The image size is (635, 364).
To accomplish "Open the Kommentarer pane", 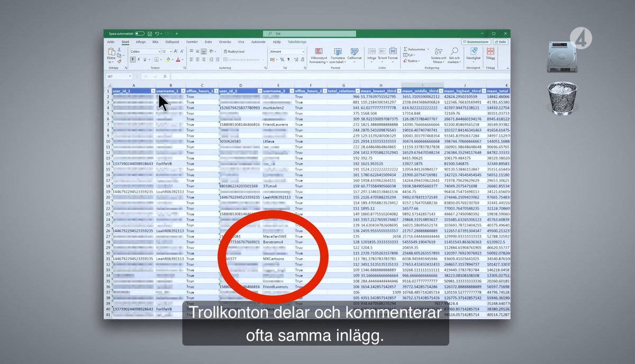I will coord(476,42).
